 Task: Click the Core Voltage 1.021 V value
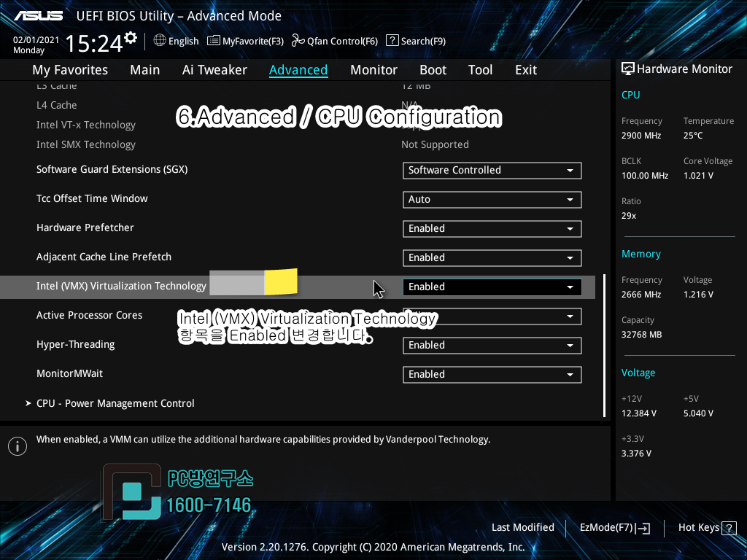[x=698, y=176]
